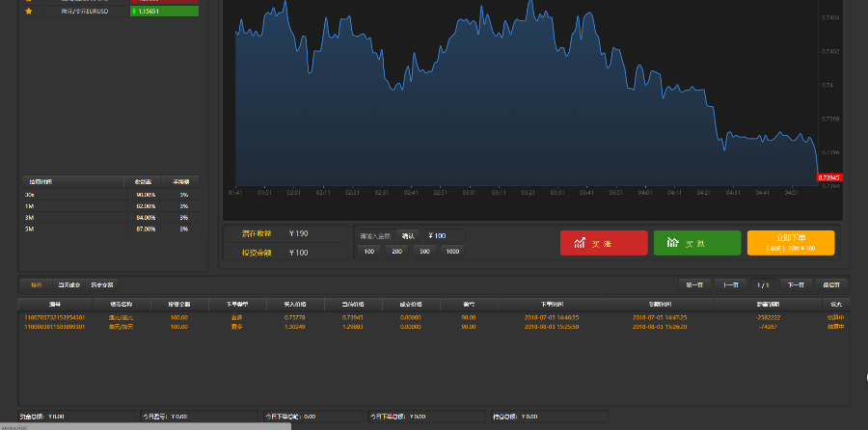Screen dimensions: 868x430
Task: Click the star icon beside EURUSD
Action: (29, 11)
